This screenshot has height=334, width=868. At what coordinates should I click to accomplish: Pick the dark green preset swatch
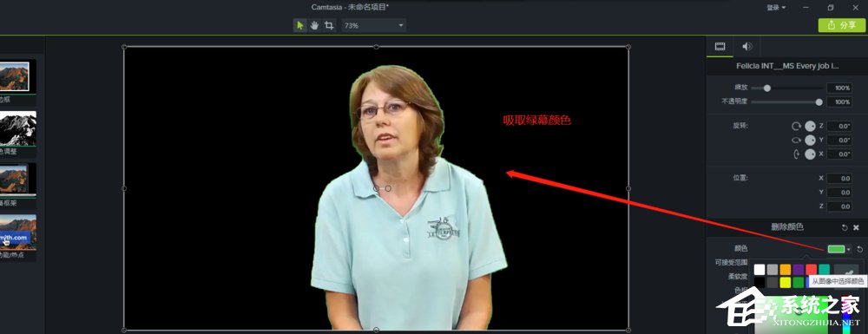799,283
